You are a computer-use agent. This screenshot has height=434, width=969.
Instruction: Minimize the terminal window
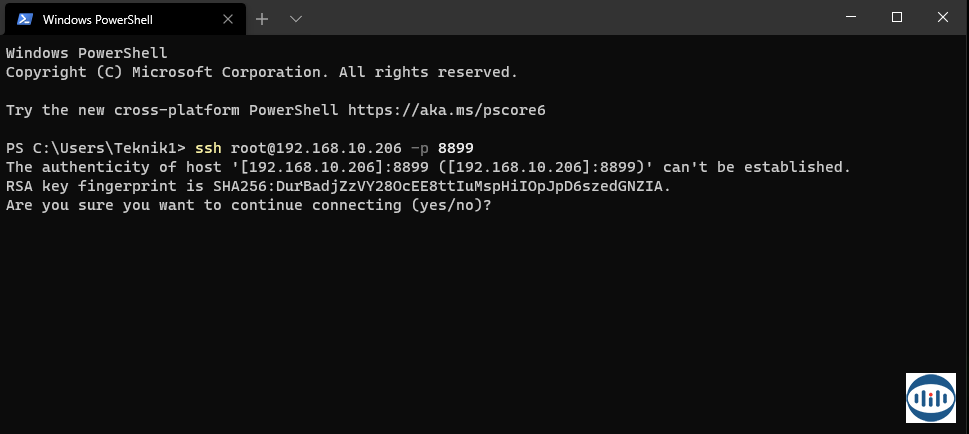pyautogui.click(x=853, y=17)
